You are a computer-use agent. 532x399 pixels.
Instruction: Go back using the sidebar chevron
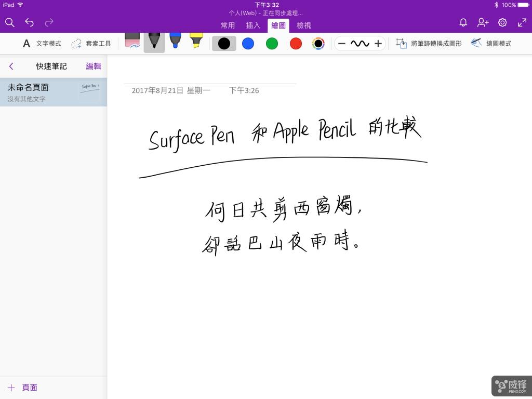11,66
